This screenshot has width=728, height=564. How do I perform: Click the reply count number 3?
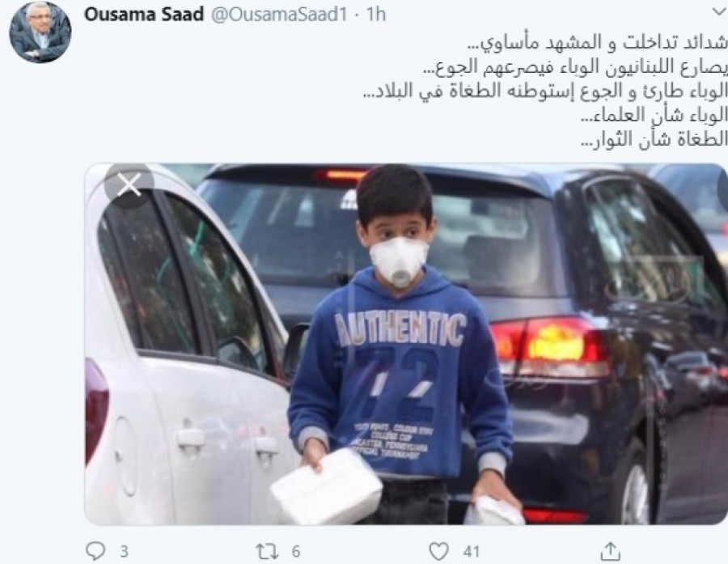click(x=124, y=552)
